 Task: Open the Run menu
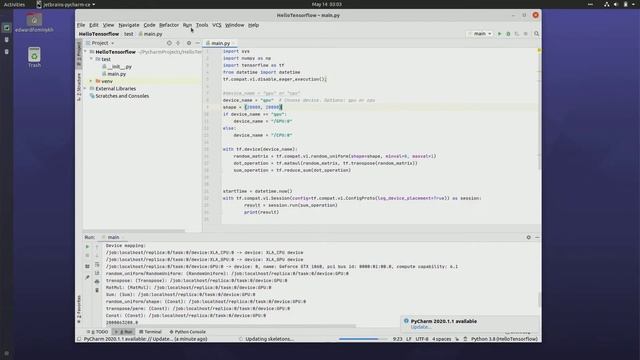pyautogui.click(x=187, y=25)
